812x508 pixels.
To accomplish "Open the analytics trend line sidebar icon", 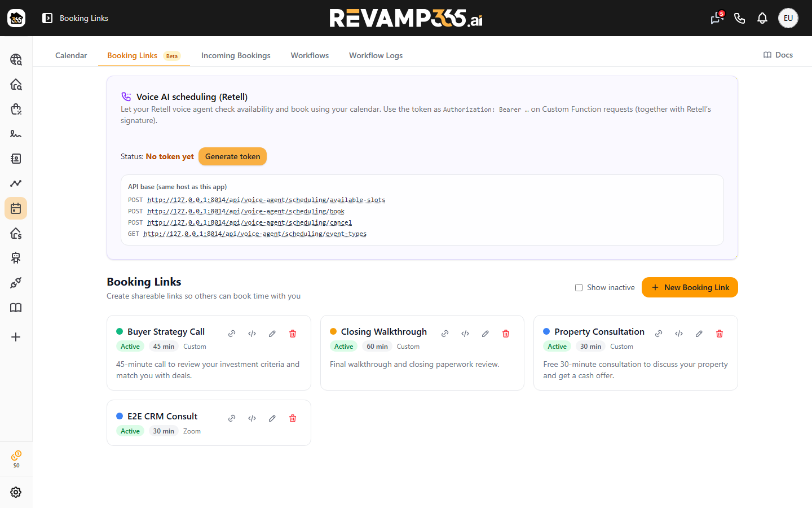I will 16,183.
